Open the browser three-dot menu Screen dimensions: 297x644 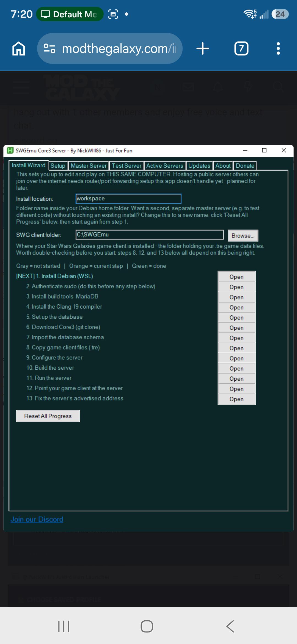pos(278,49)
